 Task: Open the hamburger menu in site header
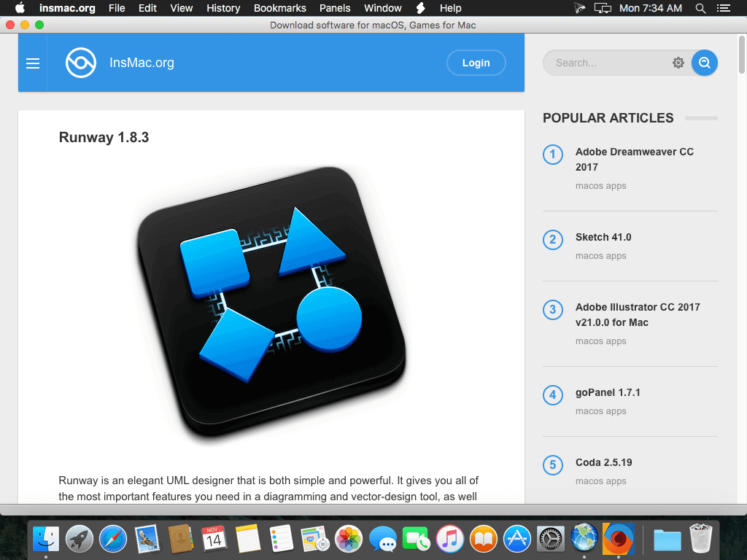(x=32, y=63)
